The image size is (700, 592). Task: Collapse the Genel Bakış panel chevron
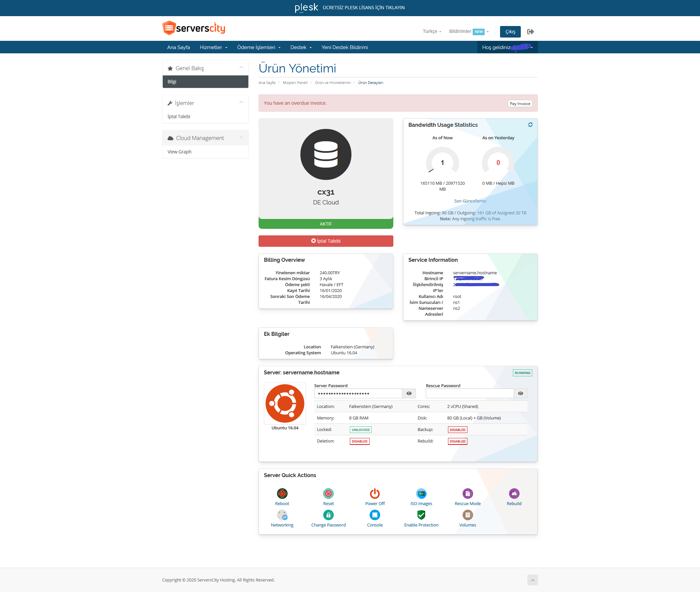[241, 67]
